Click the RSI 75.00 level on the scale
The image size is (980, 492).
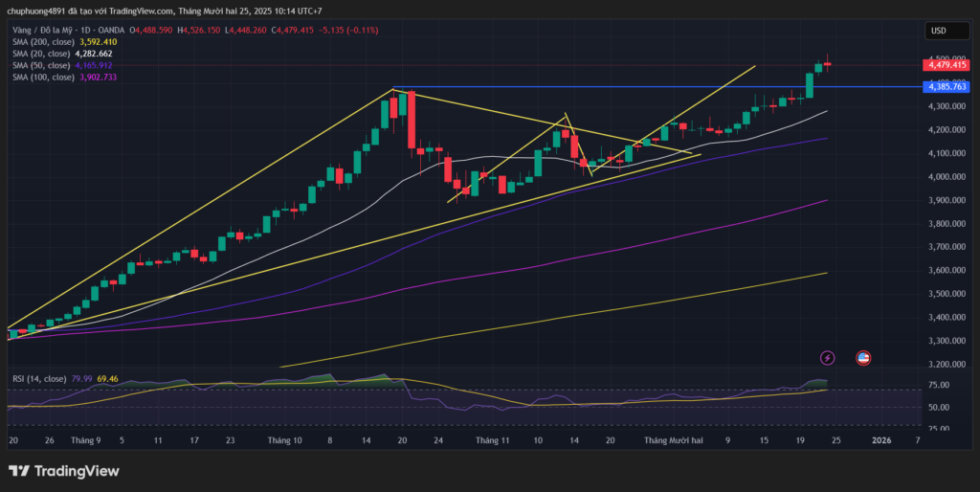[x=939, y=386]
